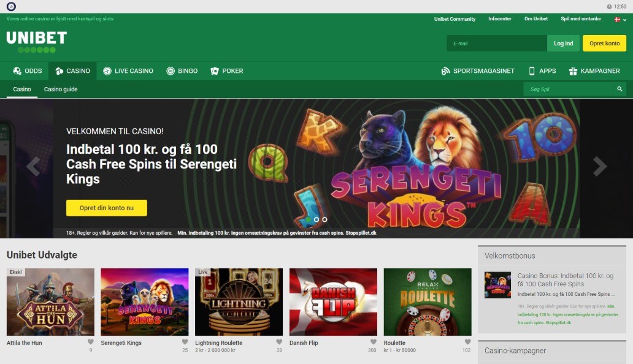The width and height of the screenshot is (633, 364).
Task: Go to Live Casino
Action: (128, 71)
